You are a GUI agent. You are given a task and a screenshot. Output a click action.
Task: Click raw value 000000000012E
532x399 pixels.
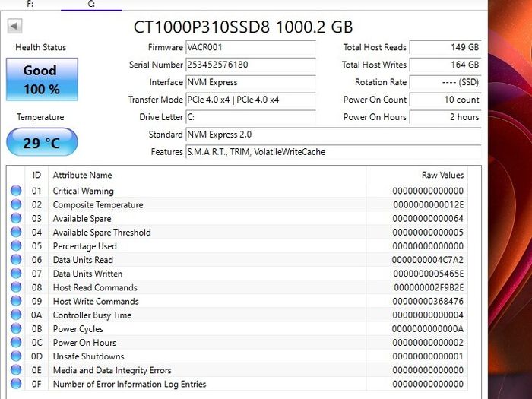[x=428, y=205]
